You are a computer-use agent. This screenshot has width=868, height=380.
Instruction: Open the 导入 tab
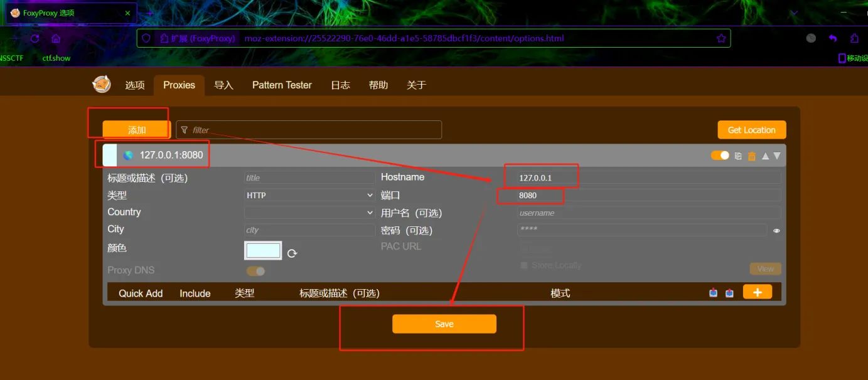tap(224, 85)
